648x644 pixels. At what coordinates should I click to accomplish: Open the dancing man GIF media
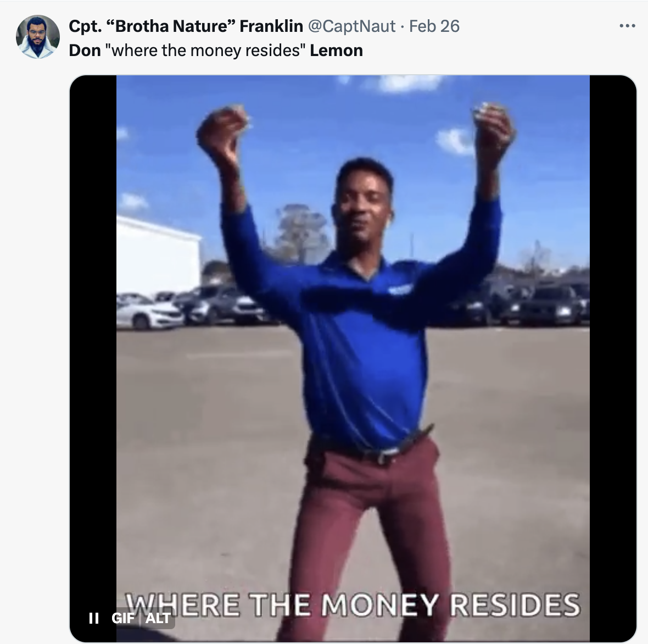click(353, 358)
